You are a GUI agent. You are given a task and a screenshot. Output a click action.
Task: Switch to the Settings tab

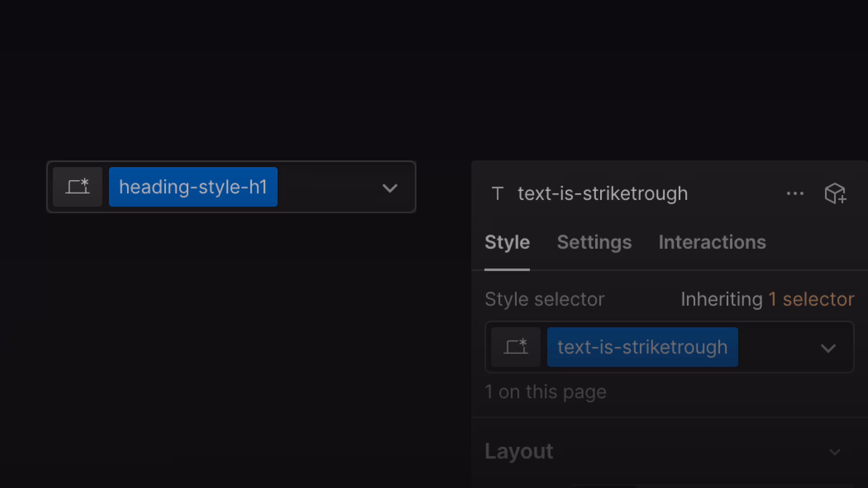pyautogui.click(x=594, y=242)
